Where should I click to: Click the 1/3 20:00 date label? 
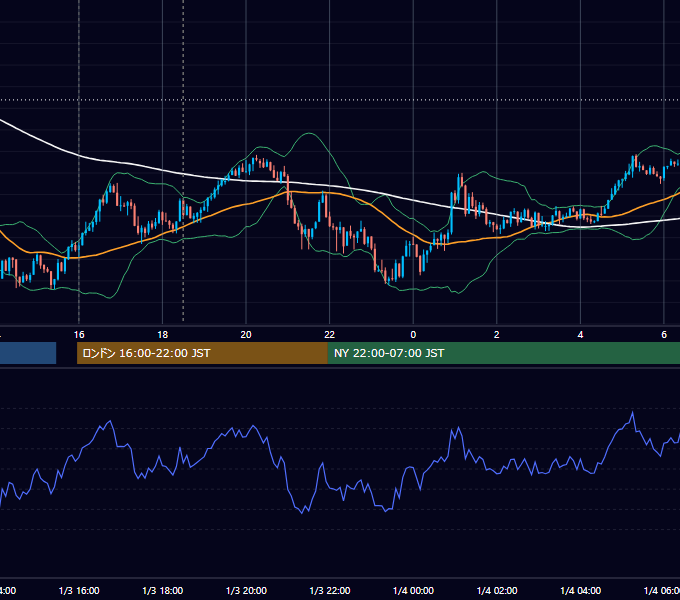[246, 590]
